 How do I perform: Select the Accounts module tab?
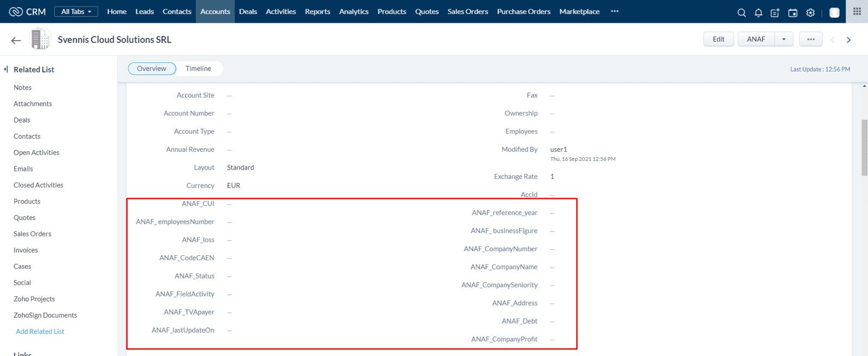pyautogui.click(x=215, y=11)
